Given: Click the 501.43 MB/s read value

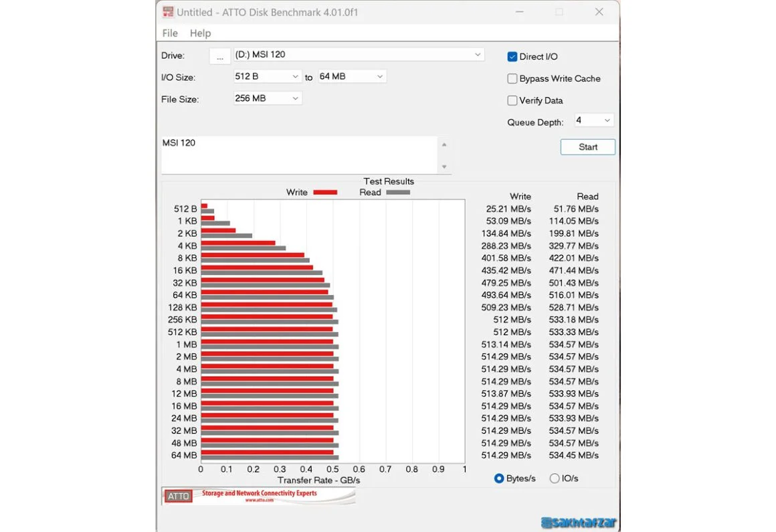Looking at the screenshot, I should click(x=573, y=283).
